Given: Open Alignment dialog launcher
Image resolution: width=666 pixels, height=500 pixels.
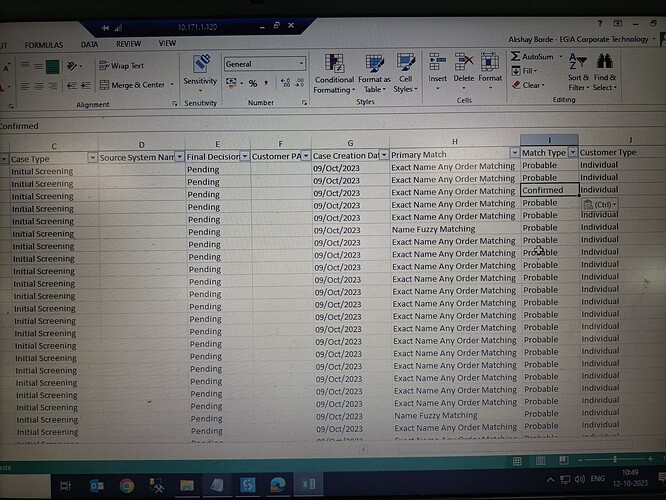Looking at the screenshot, I should coord(174,103).
